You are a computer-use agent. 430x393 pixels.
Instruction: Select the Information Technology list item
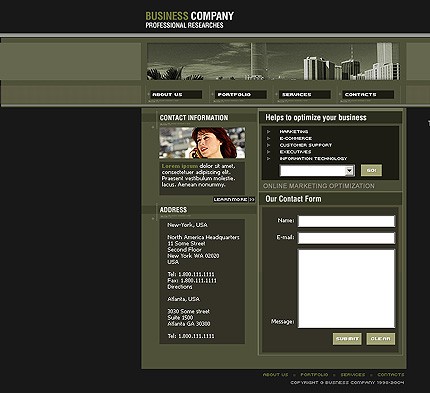313,158
